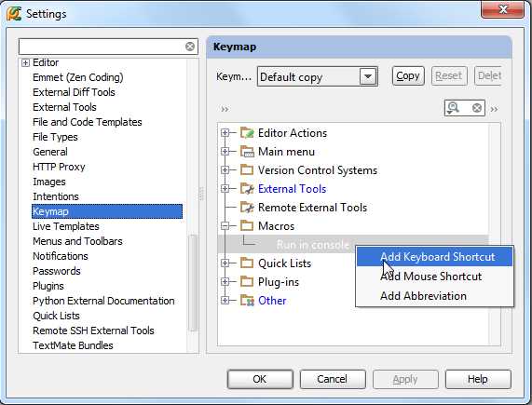The image size is (532, 405).
Task: Open HTTP Proxy settings
Action: click(59, 167)
